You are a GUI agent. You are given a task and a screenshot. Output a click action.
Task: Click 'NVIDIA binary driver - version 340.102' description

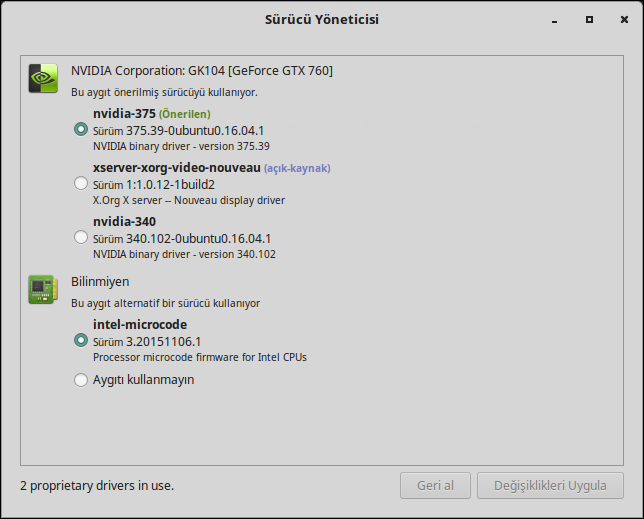[x=184, y=255]
